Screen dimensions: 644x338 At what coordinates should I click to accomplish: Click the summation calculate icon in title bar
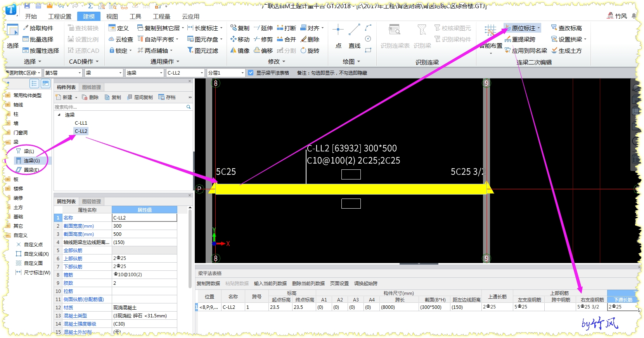pos(90,6)
